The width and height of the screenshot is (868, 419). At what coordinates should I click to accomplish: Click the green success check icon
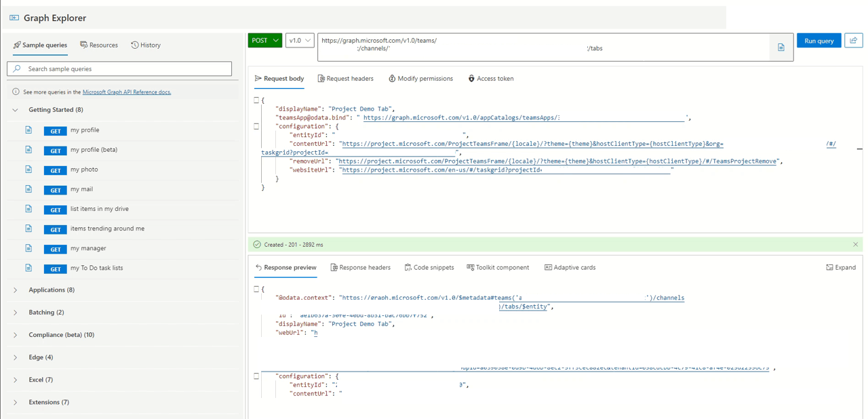257,245
